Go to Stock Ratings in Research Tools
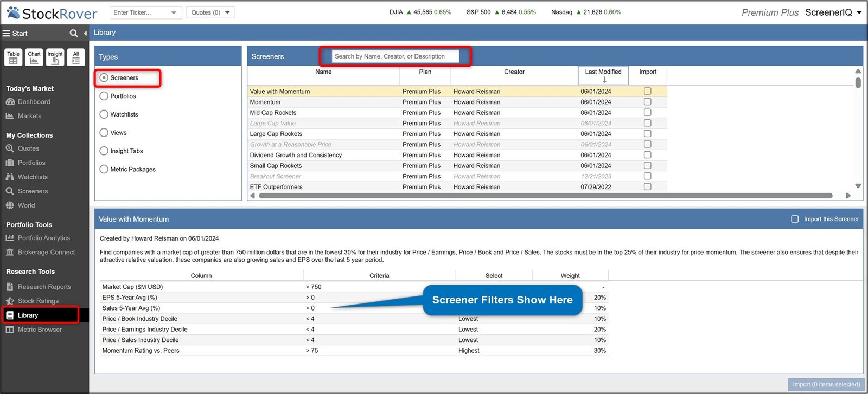Screen dimensions: 868x394 [38, 301]
